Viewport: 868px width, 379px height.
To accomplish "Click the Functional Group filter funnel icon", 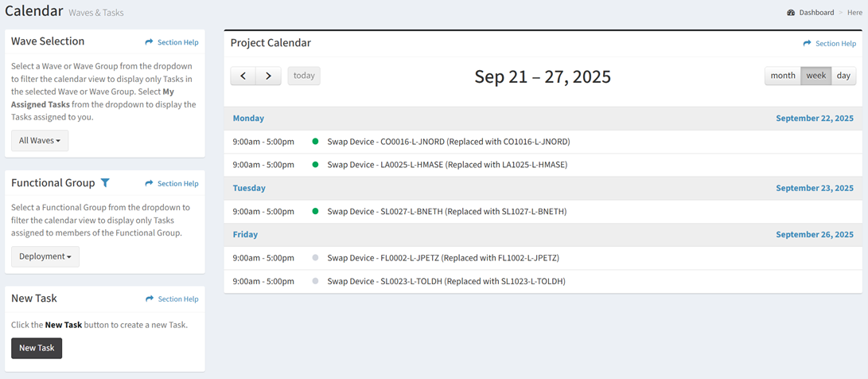I will 105,183.
